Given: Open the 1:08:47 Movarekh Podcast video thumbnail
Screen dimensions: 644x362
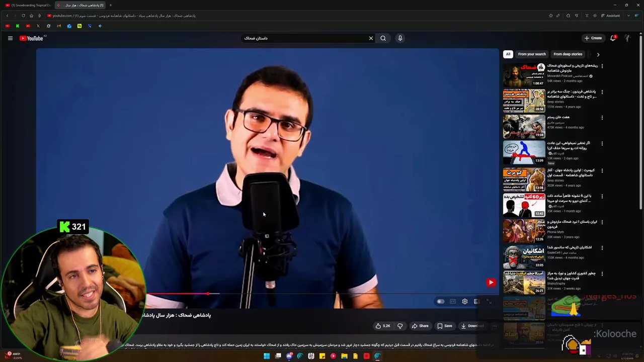Looking at the screenshot, I should [524, 74].
